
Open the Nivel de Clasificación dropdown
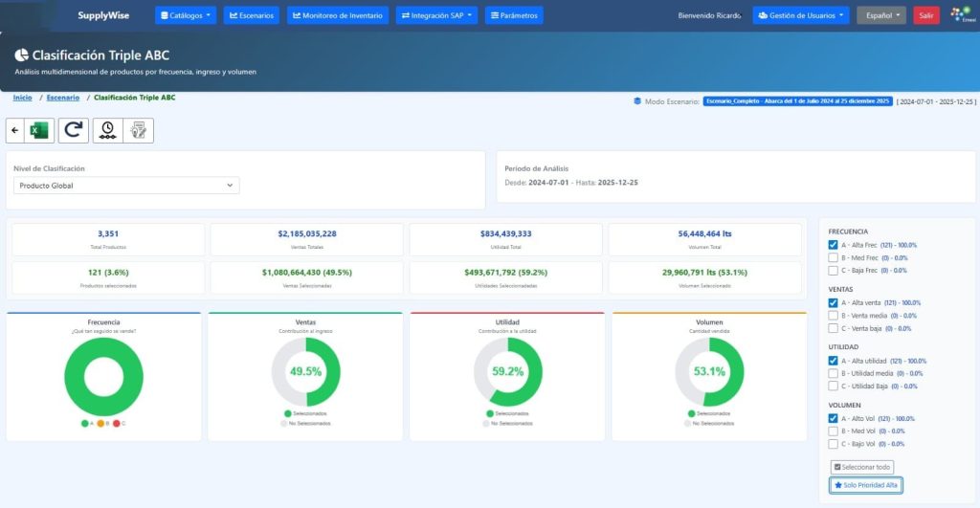[x=126, y=186]
